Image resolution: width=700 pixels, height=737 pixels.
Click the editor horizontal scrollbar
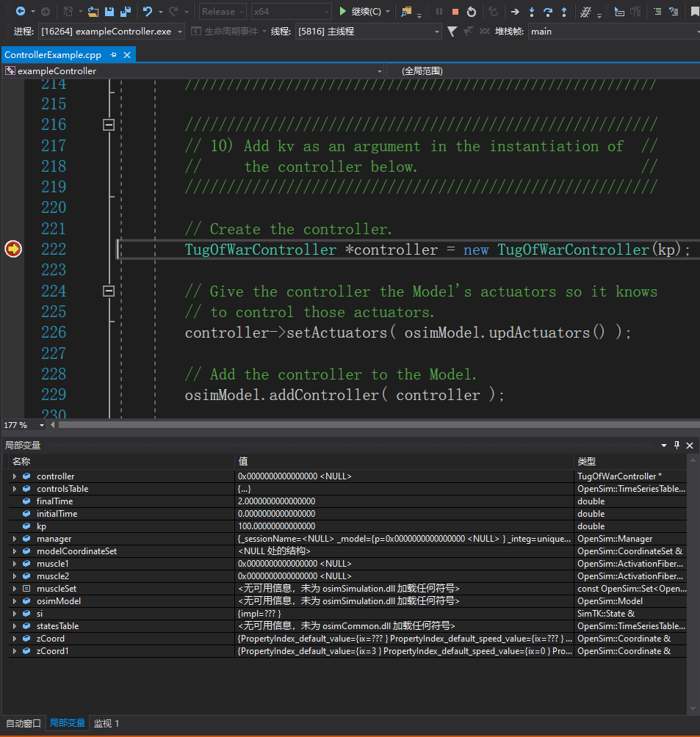point(367,425)
